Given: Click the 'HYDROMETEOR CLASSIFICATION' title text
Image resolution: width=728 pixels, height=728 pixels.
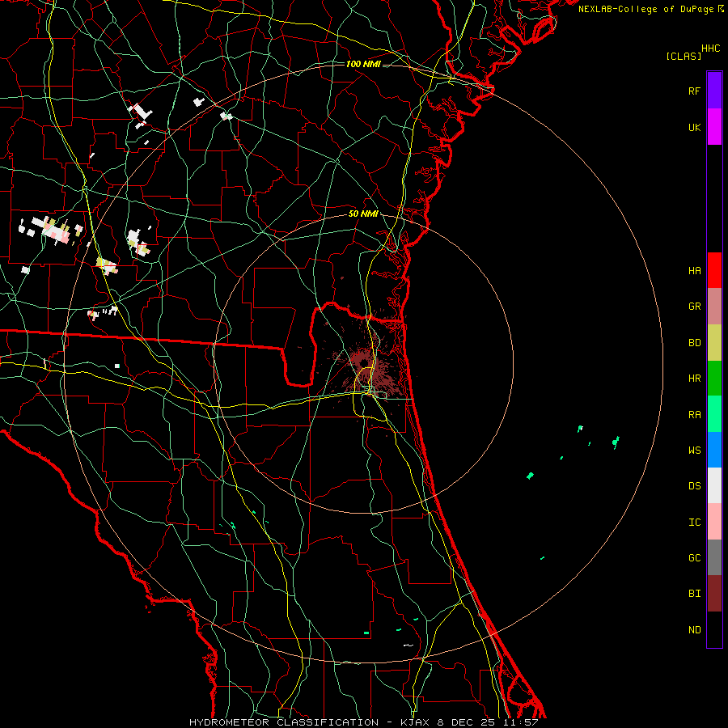Looking at the screenshot, I should [x=284, y=722].
